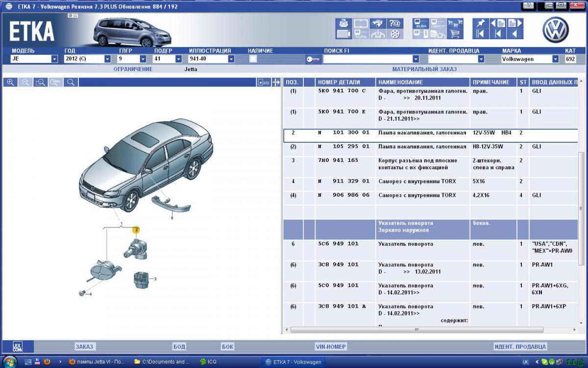The image size is (588, 368).
Task: Click the ЗАКАЗ button in bottom bar
Action: coord(84,346)
